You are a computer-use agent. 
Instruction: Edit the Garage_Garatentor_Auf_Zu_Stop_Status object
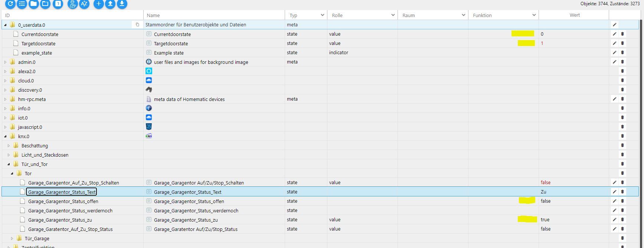pos(615,229)
